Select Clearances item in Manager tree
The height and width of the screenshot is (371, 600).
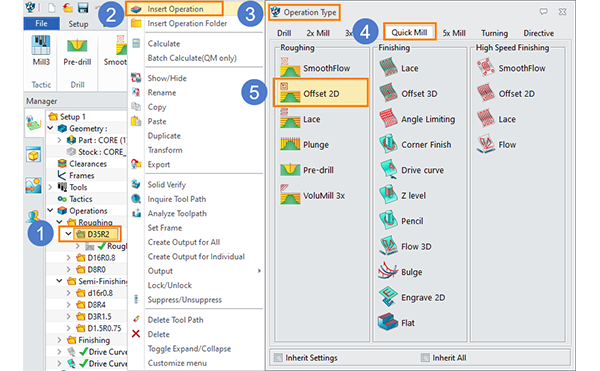click(x=88, y=164)
